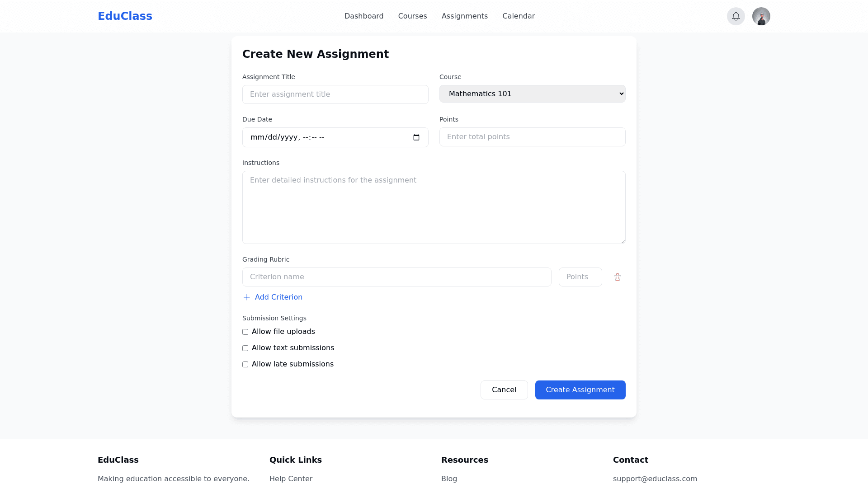This screenshot has height=488, width=868.
Task: Expand the Course dropdown showing Mathematics 101
Action: (532, 94)
